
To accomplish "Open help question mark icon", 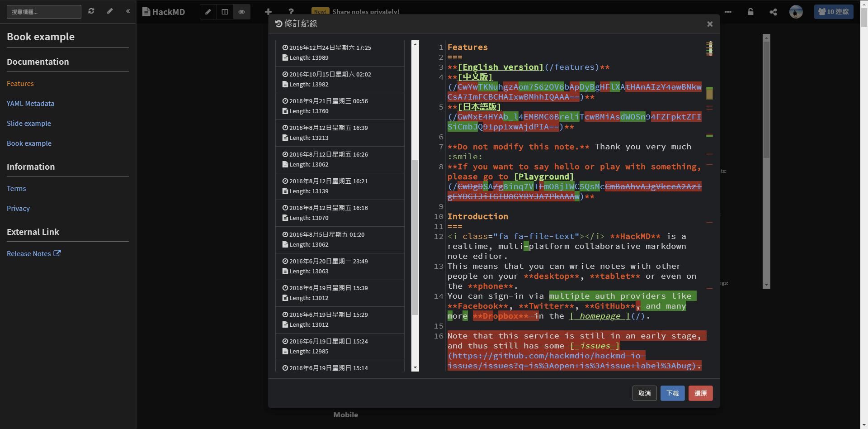I will [x=291, y=12].
